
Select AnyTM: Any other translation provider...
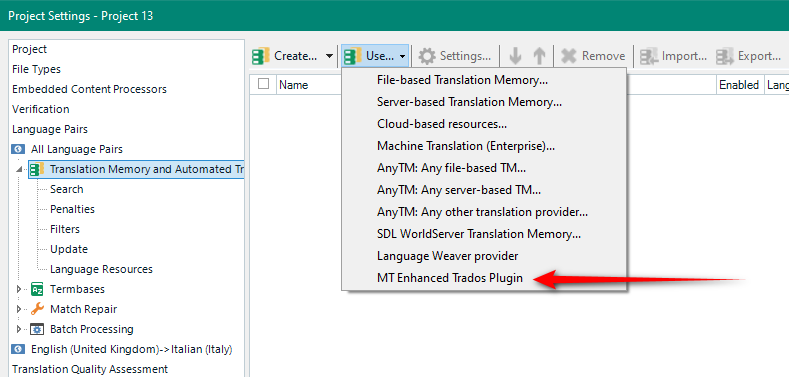point(483,212)
